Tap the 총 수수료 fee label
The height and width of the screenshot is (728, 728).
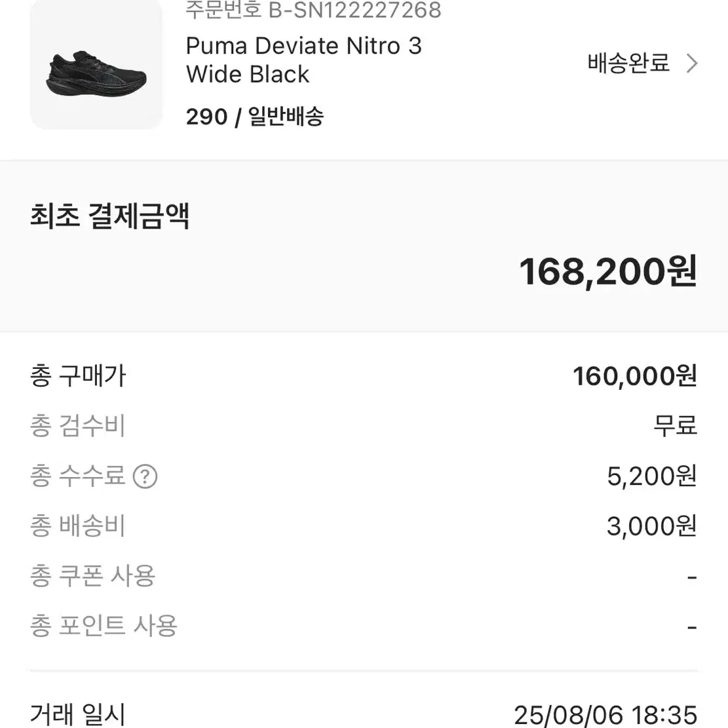click(82, 477)
